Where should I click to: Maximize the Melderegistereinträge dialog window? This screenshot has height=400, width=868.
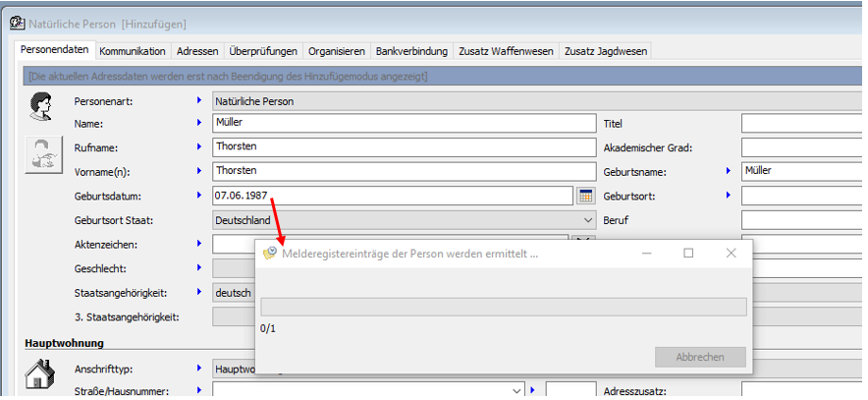(x=688, y=253)
